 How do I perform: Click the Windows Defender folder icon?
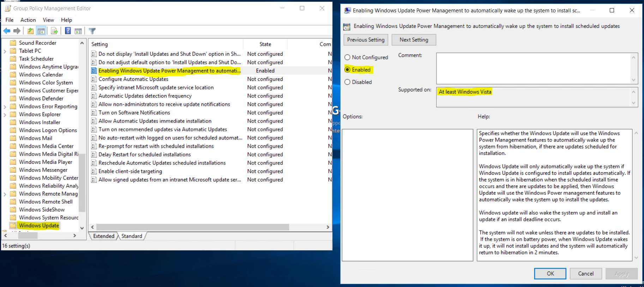[13, 98]
